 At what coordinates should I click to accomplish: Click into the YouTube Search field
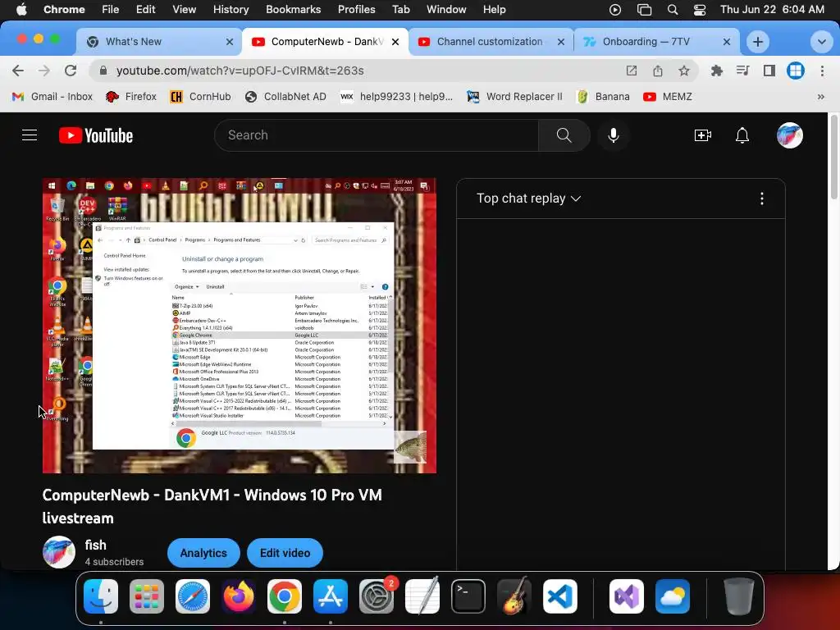click(x=376, y=135)
